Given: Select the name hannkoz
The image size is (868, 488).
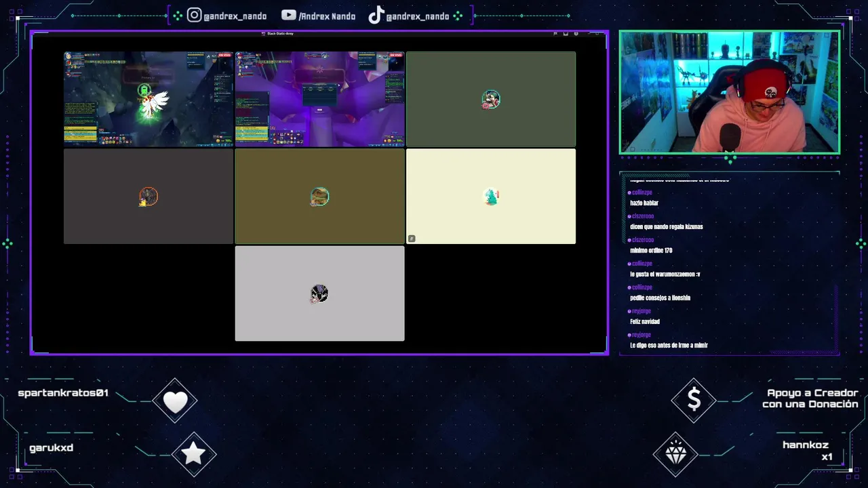Looking at the screenshot, I should 806,445.
